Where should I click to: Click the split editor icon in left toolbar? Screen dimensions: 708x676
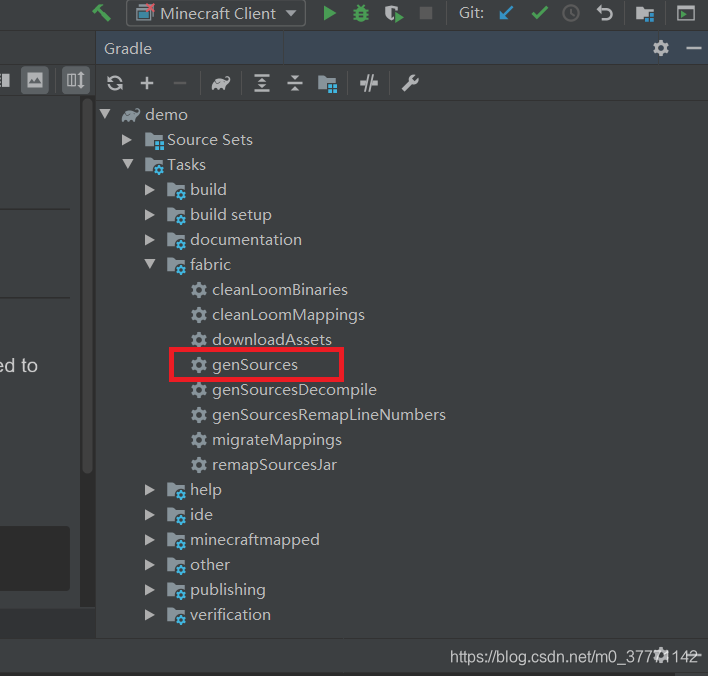point(75,81)
